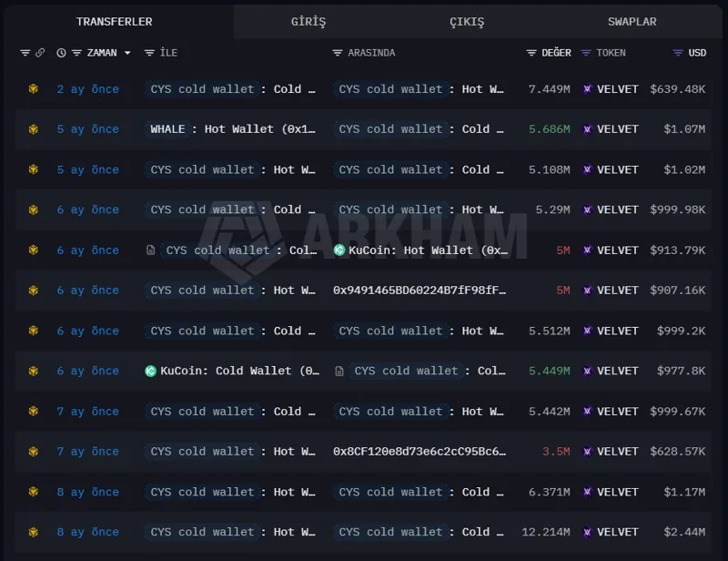The width and height of the screenshot is (728, 561).
Task: Click the contract document icon in $913.79K row
Action: coord(150,250)
